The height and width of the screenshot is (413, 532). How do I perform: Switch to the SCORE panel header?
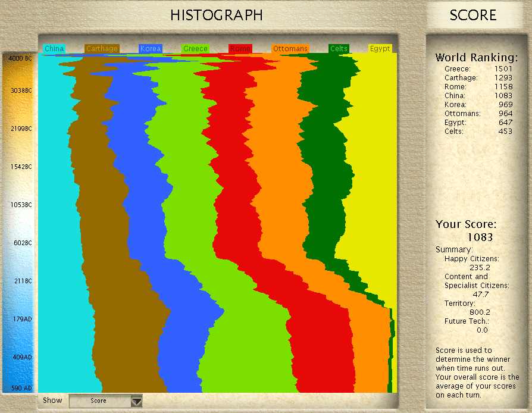tap(472, 15)
